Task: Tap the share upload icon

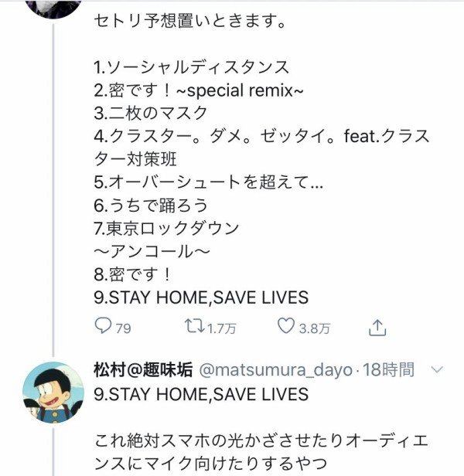Action: pyautogui.click(x=377, y=328)
